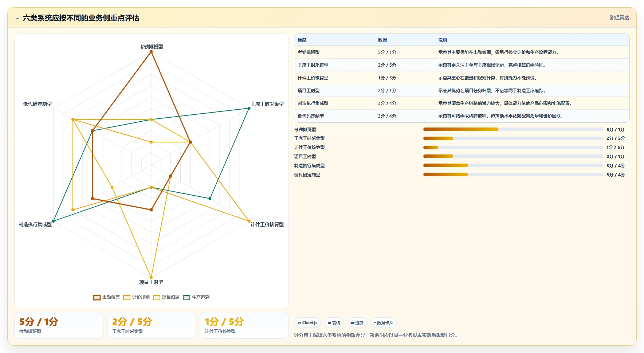
Task: Click the 1分 / 5分 计件工价核算型 card
Action: tap(244, 325)
